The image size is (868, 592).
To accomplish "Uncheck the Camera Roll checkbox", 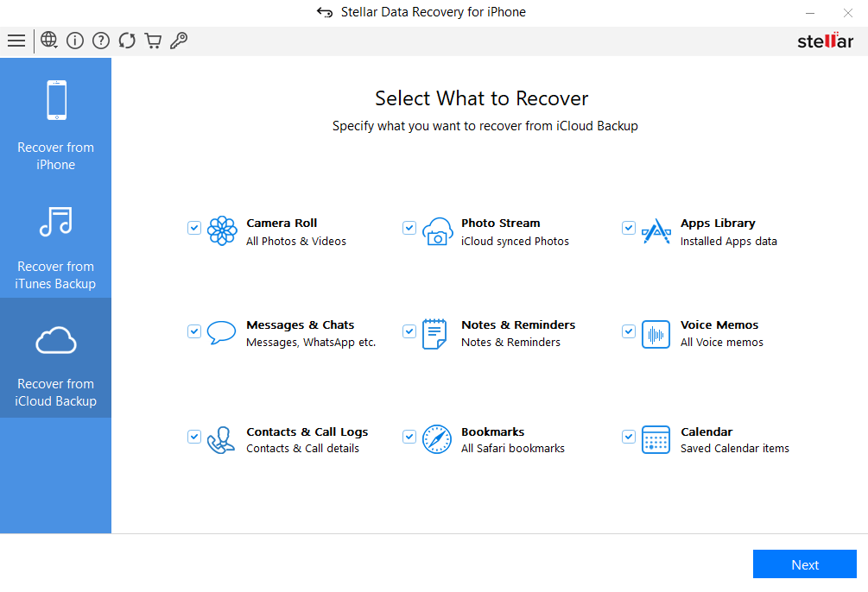I will (x=194, y=228).
